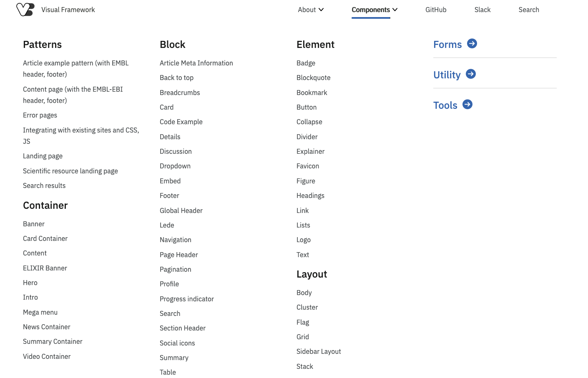This screenshot has width=588, height=378.
Task: Click the Forms section heading
Action: tap(447, 44)
